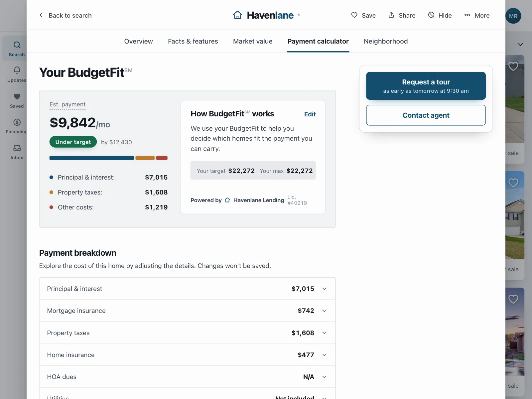Viewport: 532px width, 399px height.
Task: Open Financing in the left sidebar
Action: coord(17,126)
